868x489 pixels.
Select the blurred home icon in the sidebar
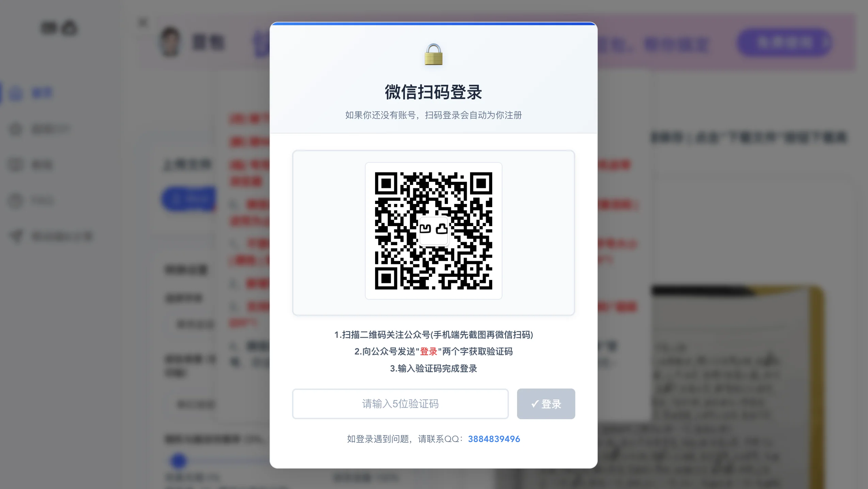coord(16,93)
